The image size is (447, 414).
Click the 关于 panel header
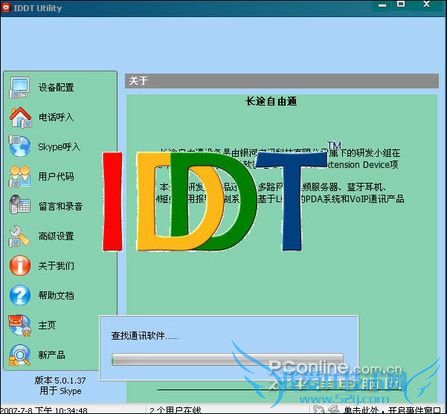(282, 81)
